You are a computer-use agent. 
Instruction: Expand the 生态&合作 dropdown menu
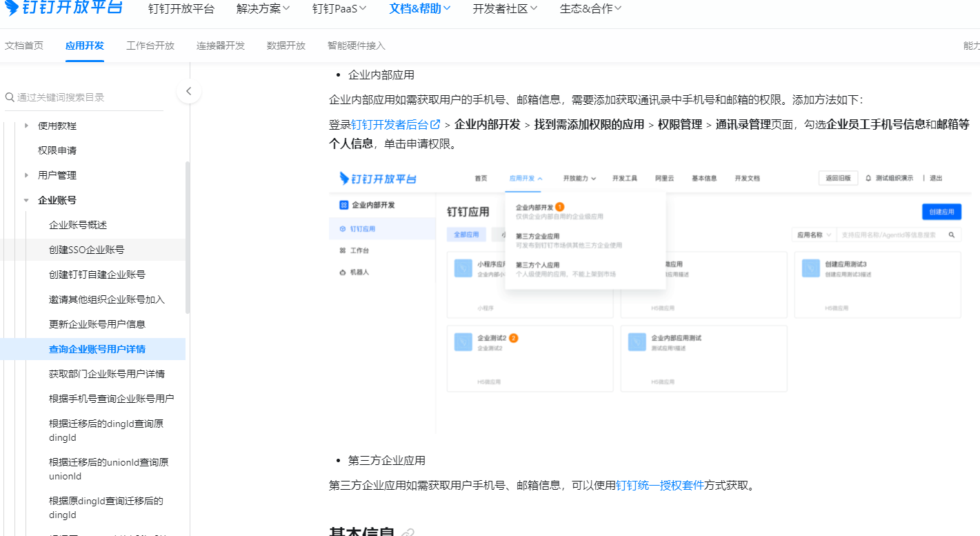pos(591,9)
